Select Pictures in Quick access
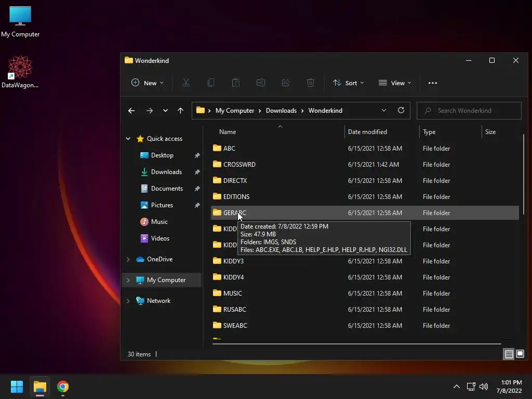532x399 pixels. pyautogui.click(x=162, y=205)
